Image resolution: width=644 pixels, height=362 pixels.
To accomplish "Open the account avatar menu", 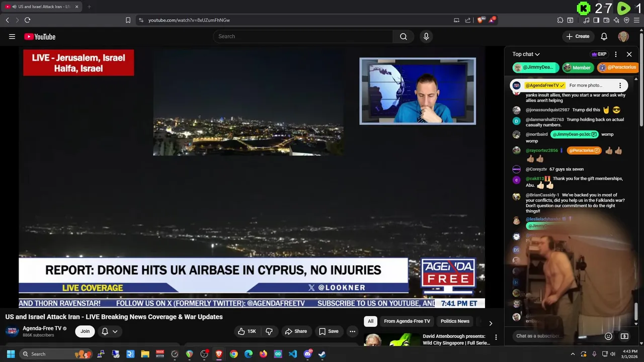I will click(623, 36).
